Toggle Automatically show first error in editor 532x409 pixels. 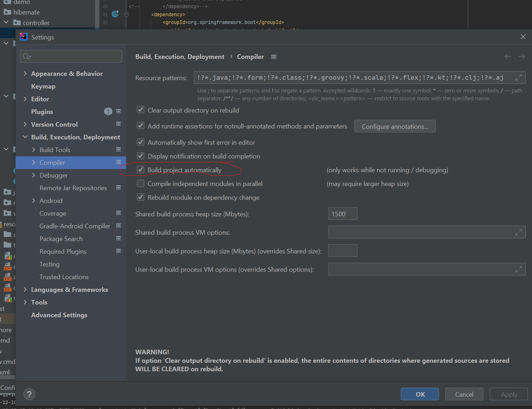[x=141, y=142]
